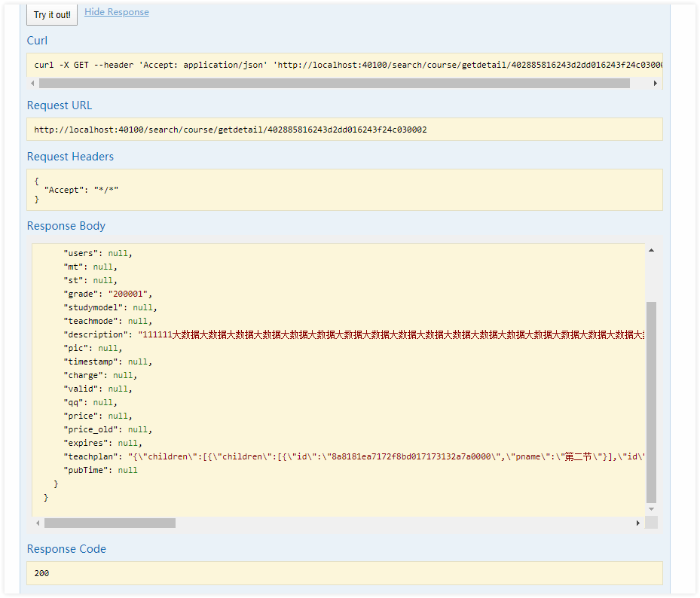
Task: Click the "users": null line
Action: click(x=98, y=254)
